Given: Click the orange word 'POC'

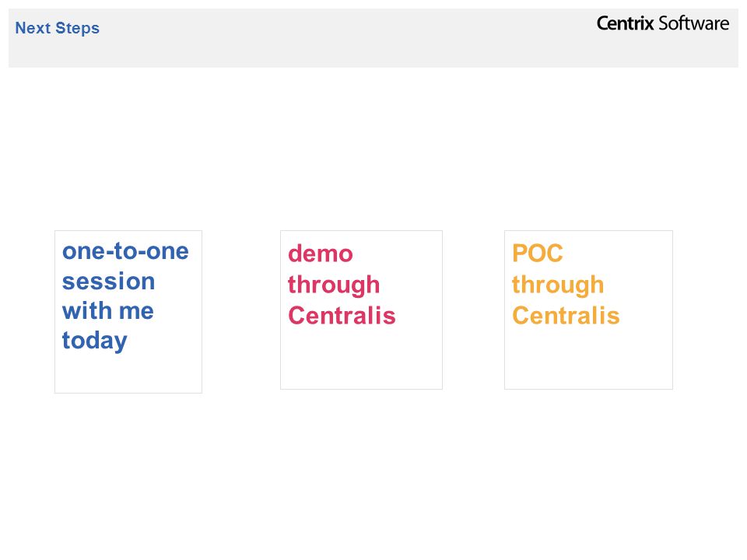Looking at the screenshot, I should pos(538,254).
